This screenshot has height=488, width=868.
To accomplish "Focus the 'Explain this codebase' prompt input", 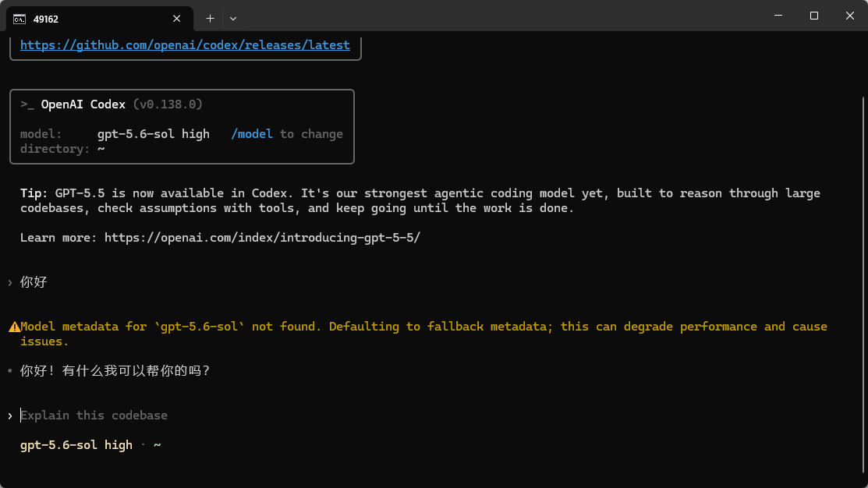I will pos(94,416).
